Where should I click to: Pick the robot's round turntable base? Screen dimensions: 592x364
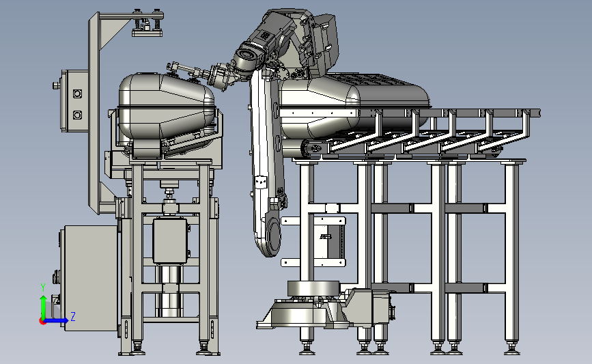pyautogui.click(x=313, y=288)
